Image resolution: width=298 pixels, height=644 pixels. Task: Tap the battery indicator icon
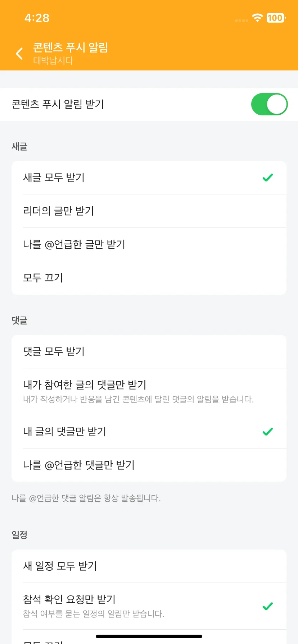pyautogui.click(x=276, y=18)
